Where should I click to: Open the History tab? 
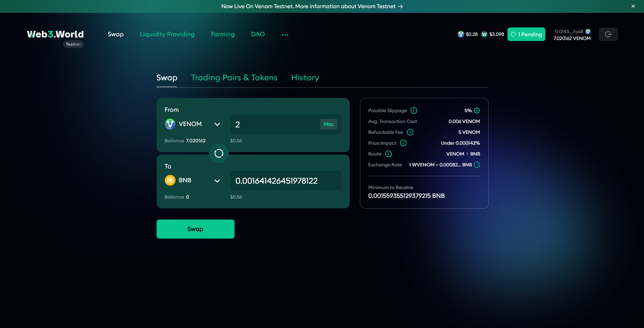click(x=305, y=78)
